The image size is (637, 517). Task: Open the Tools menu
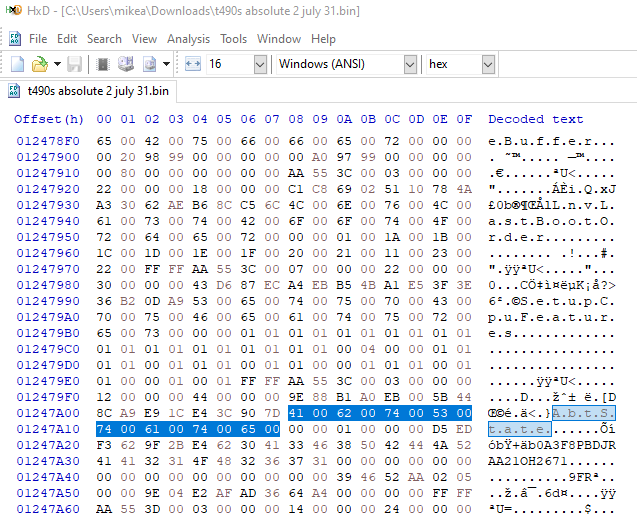coord(233,39)
